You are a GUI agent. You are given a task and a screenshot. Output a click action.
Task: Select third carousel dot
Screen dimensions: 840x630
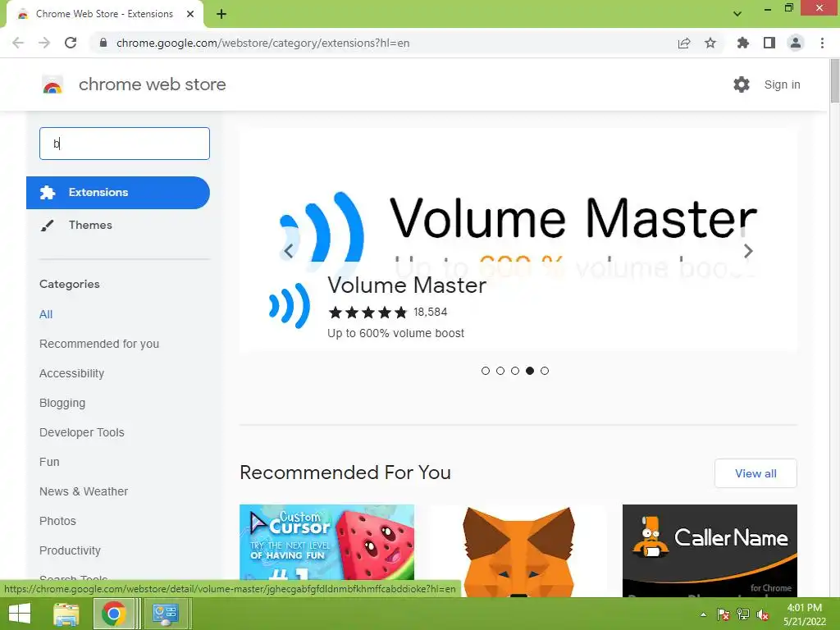515,371
